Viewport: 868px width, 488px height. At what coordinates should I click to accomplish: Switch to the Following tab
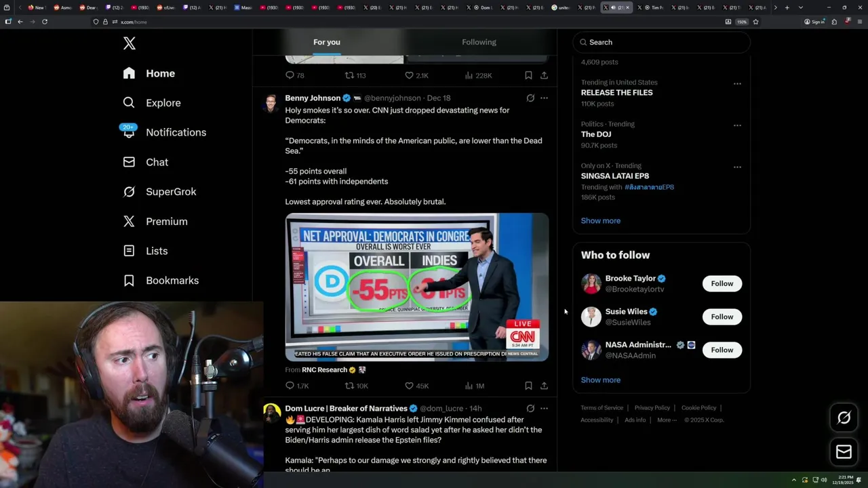coord(479,42)
